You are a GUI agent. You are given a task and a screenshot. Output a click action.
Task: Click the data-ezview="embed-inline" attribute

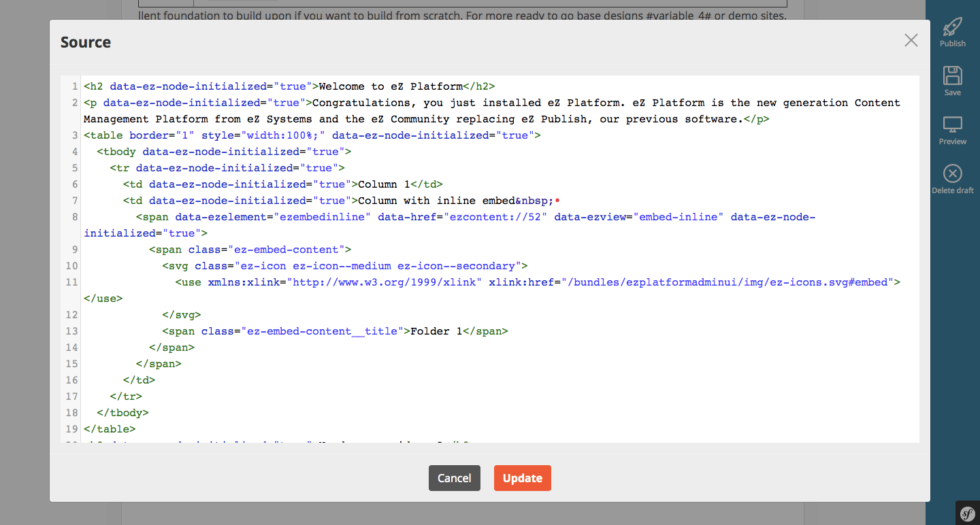pos(639,217)
